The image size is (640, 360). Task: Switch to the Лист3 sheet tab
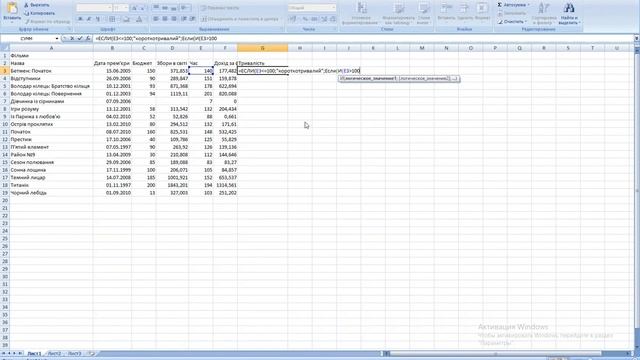pyautogui.click(x=75, y=353)
